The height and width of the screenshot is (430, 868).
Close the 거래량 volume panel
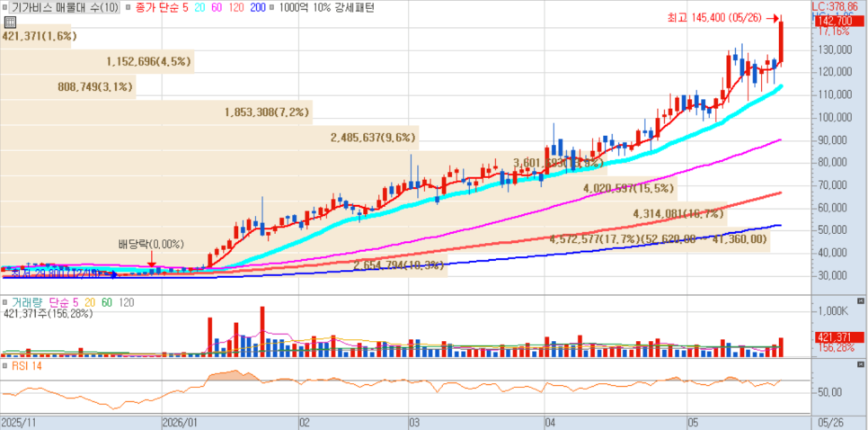click(860, 300)
